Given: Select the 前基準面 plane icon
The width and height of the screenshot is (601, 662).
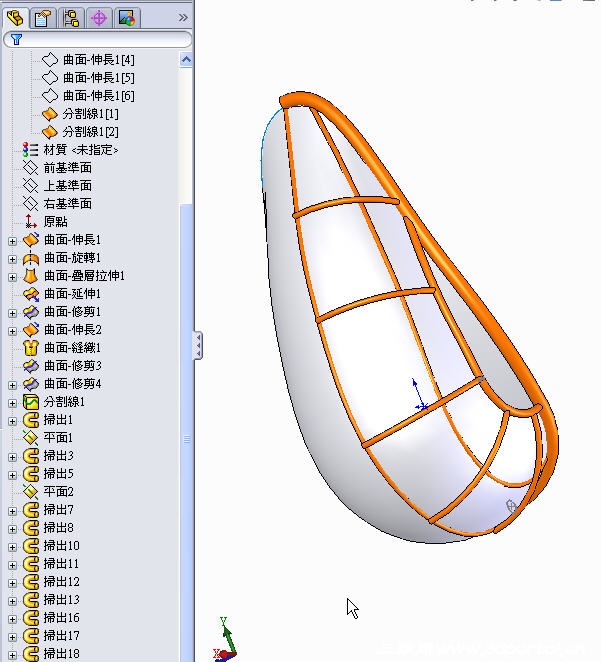Looking at the screenshot, I should (30, 168).
